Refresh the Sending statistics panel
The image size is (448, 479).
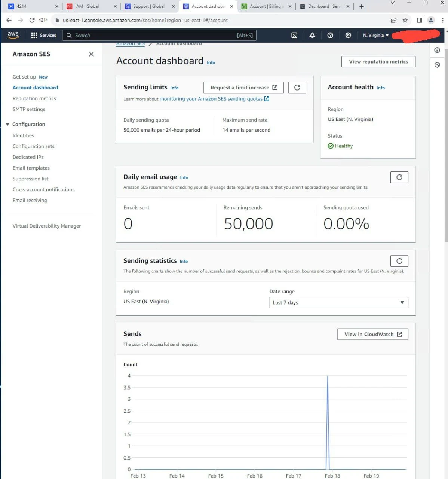pyautogui.click(x=399, y=261)
